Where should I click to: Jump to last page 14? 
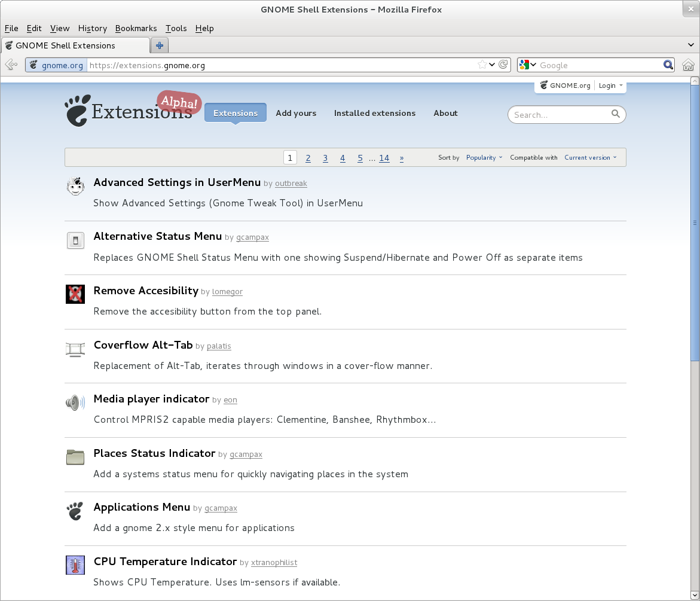[x=384, y=158]
